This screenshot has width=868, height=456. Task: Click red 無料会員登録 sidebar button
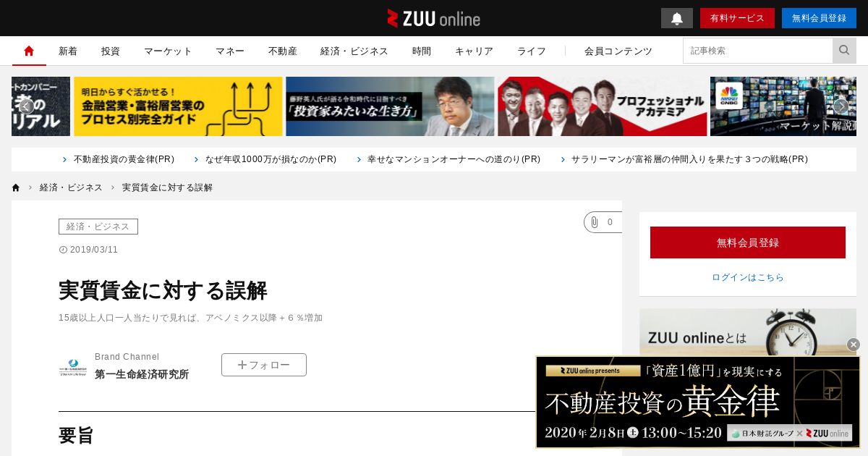tap(748, 242)
